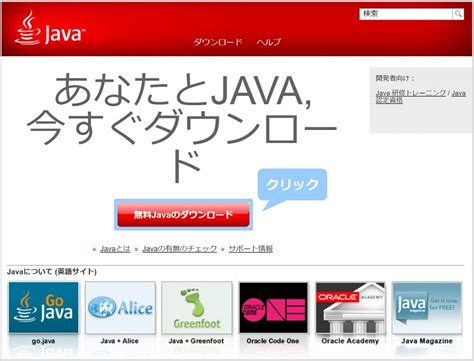Open the ダウンロード menu item
474x361 pixels.
point(218,42)
